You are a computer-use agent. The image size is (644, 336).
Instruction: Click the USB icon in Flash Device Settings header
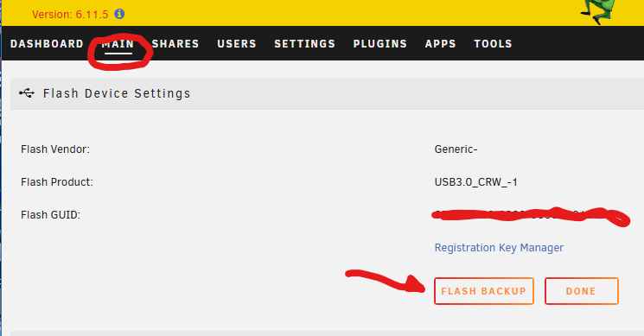[x=27, y=93]
